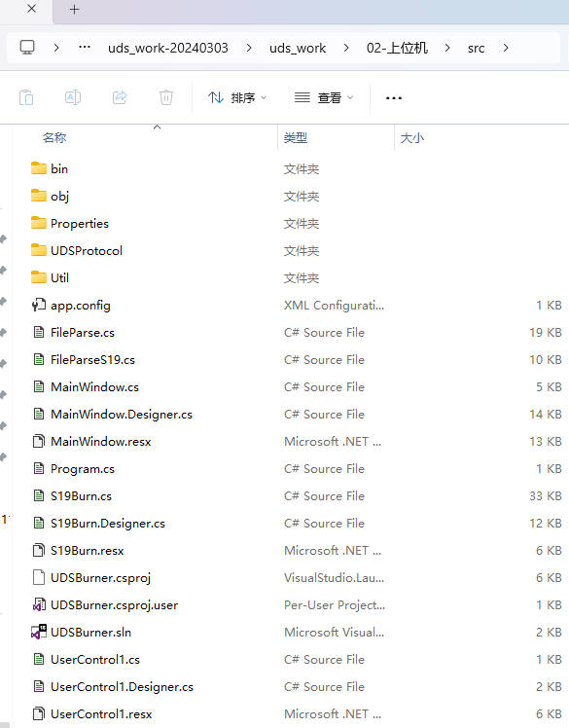Open the See more three-dots toolbar menu
Viewport: 569px width, 728px height.
click(x=394, y=98)
